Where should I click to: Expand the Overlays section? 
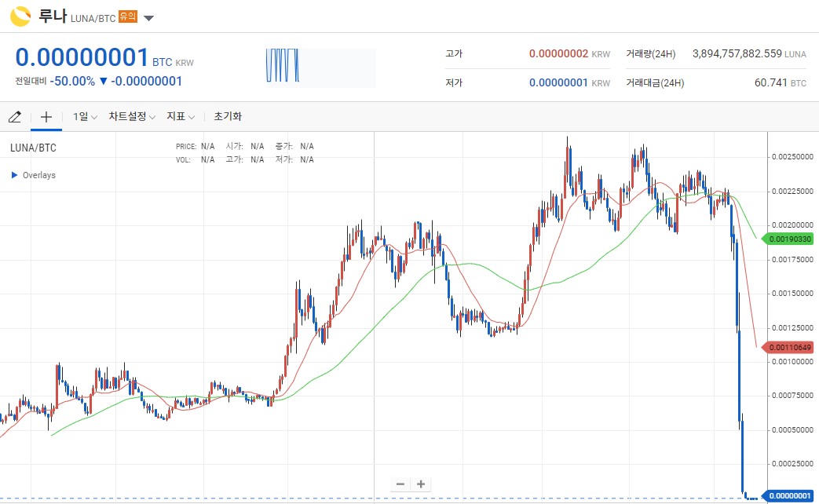34,175
